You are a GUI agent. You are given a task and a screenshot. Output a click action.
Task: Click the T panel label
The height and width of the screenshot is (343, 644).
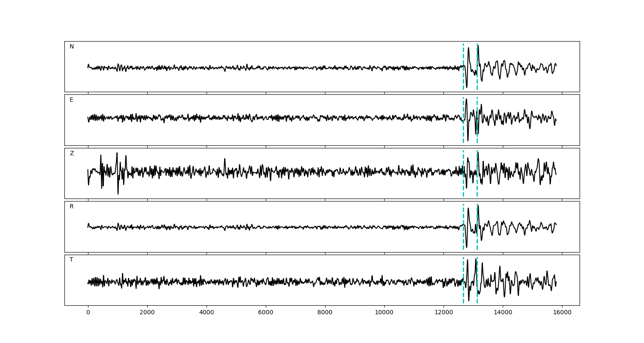71,260
